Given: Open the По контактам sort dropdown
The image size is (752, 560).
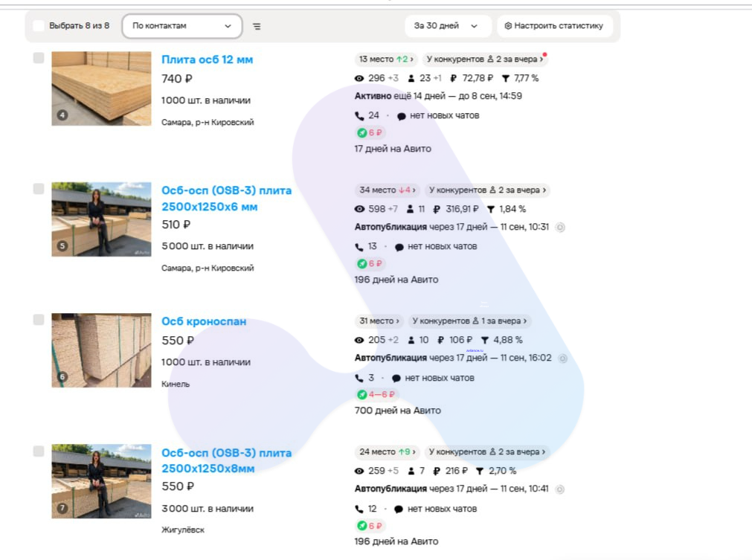Looking at the screenshot, I should [x=181, y=26].
